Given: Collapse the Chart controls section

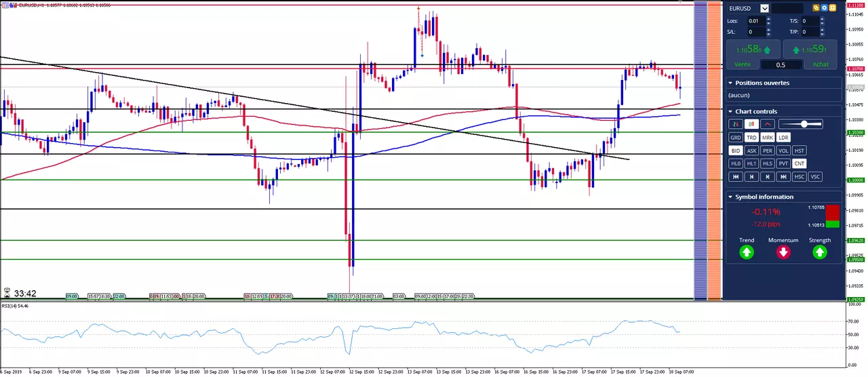Looking at the screenshot, I should (x=730, y=111).
